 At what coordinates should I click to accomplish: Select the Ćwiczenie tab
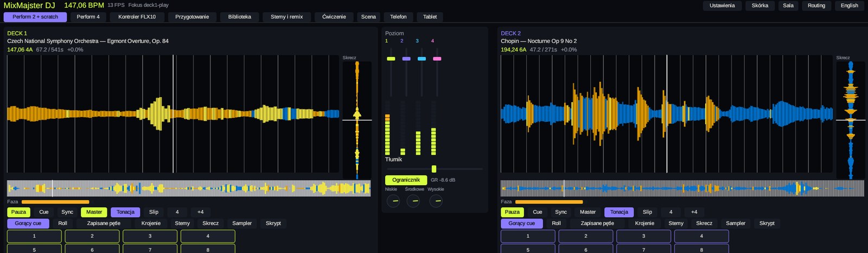coord(334,17)
